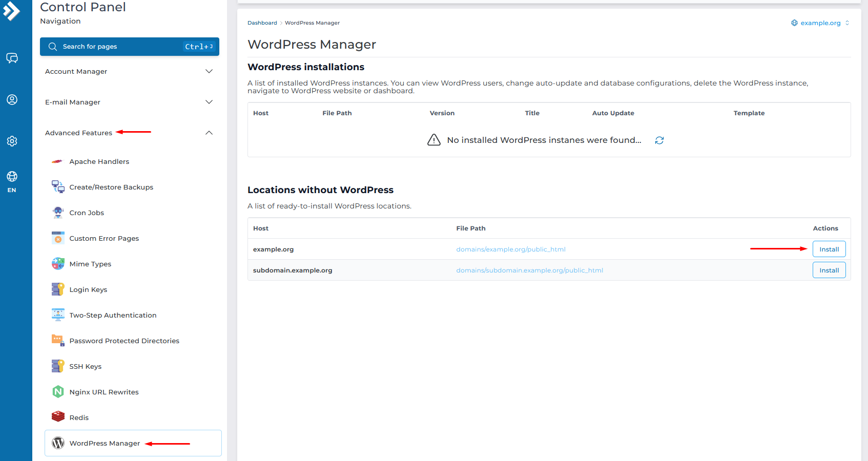Open WordPress Manager in navigation
The width and height of the screenshot is (868, 461).
[x=105, y=443]
